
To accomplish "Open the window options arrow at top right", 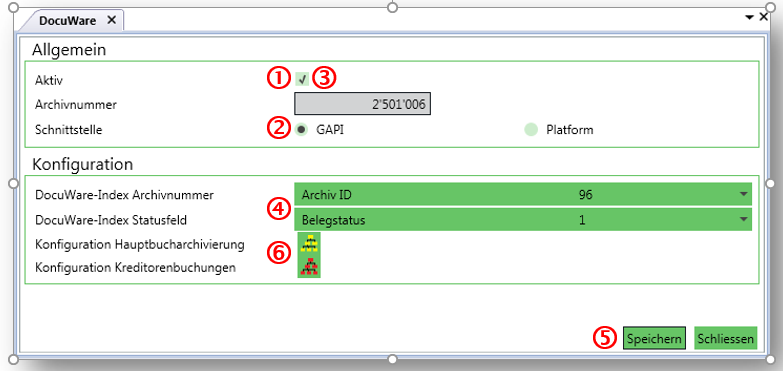I will [x=749, y=17].
